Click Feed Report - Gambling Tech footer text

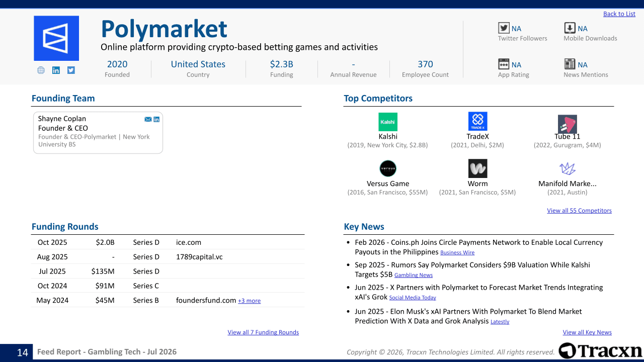(107, 352)
